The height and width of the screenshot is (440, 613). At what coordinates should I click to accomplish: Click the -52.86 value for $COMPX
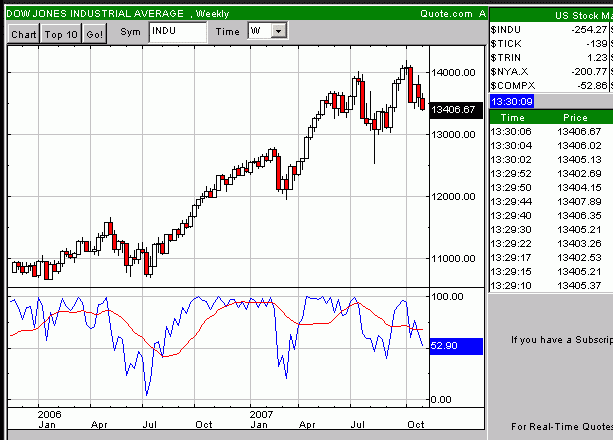(592, 86)
